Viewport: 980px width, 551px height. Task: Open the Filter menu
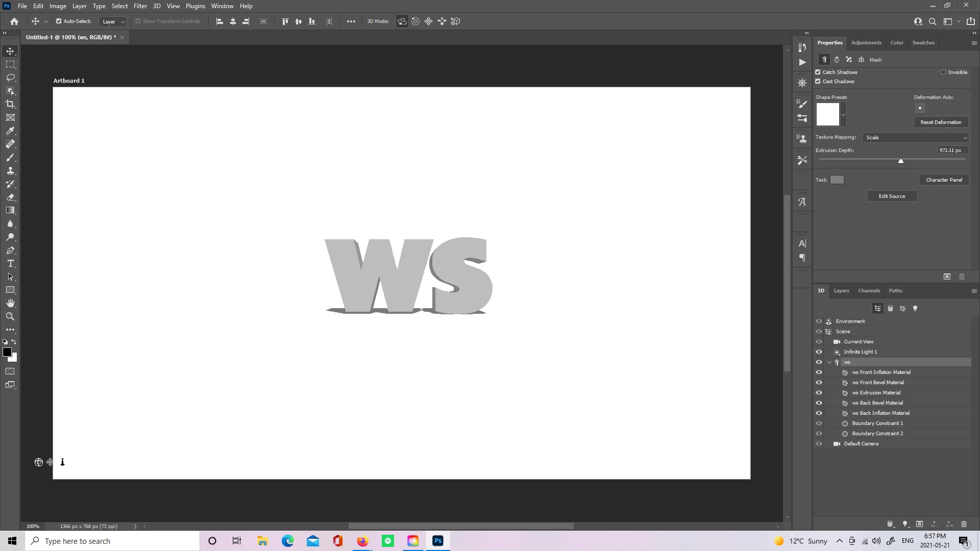tap(140, 6)
